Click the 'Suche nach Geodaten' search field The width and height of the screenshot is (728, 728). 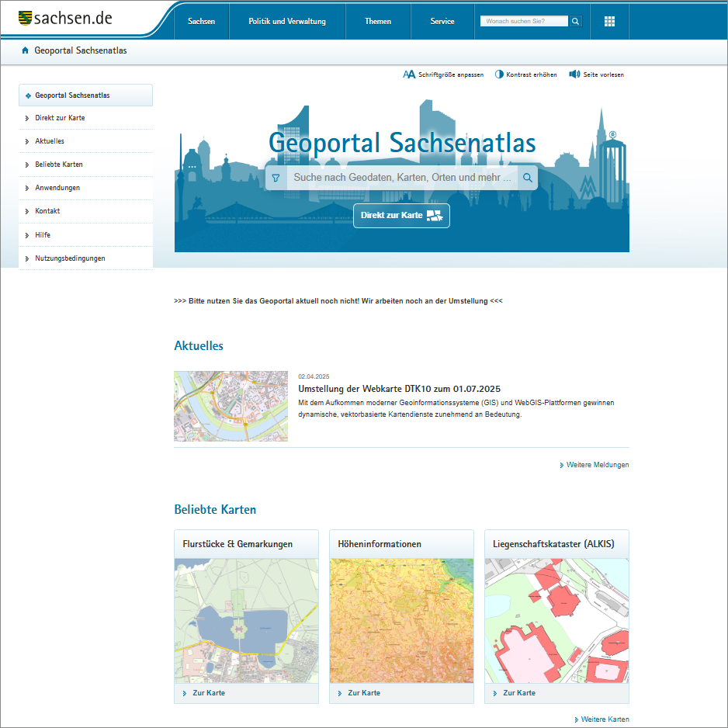point(402,178)
